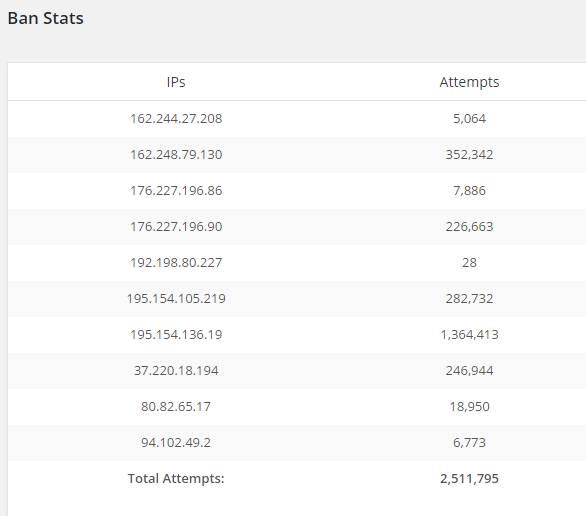
Task: Select IP address 176.227.196.90
Action: (176, 227)
